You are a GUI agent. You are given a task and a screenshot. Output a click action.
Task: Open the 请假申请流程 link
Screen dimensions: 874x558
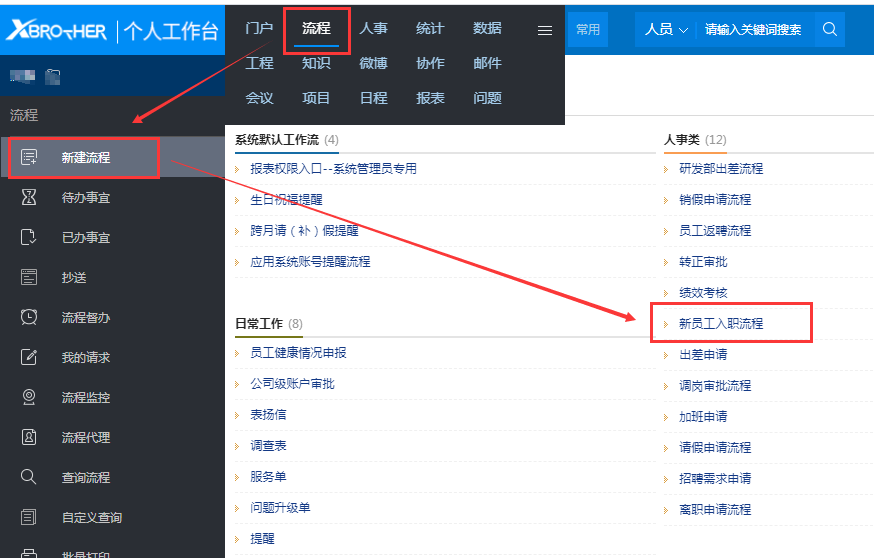(x=714, y=447)
